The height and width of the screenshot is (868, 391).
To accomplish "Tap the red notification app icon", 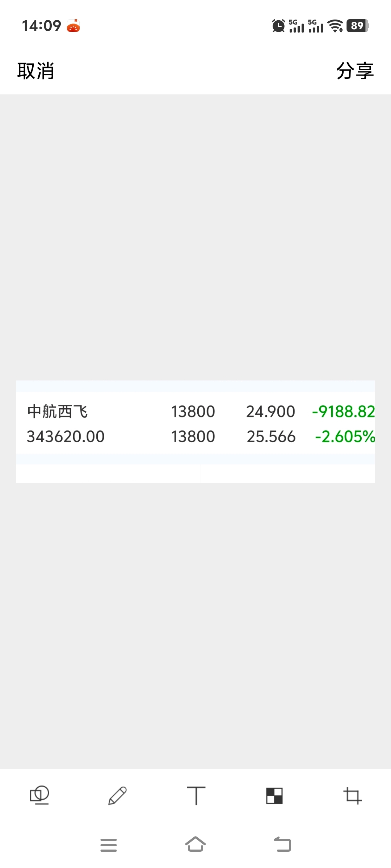I will pyautogui.click(x=73, y=26).
